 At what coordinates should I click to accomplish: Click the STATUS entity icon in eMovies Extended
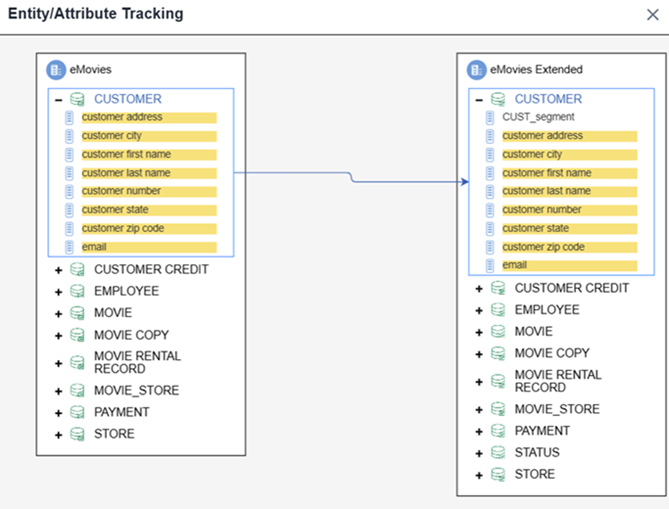coord(498,452)
